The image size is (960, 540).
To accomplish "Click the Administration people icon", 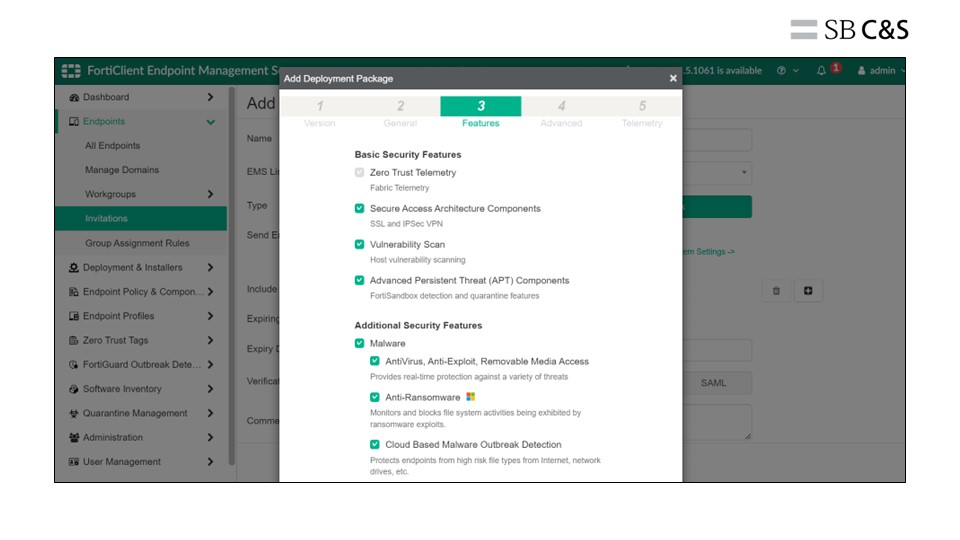I will (x=74, y=438).
